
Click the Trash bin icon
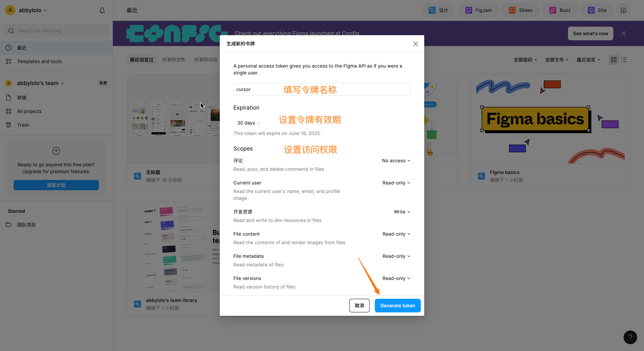pyautogui.click(x=9, y=125)
